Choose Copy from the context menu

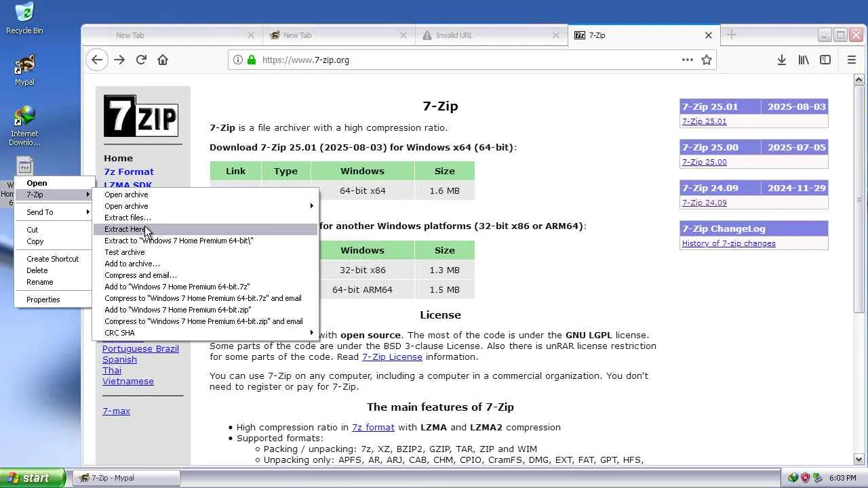[54, 241]
